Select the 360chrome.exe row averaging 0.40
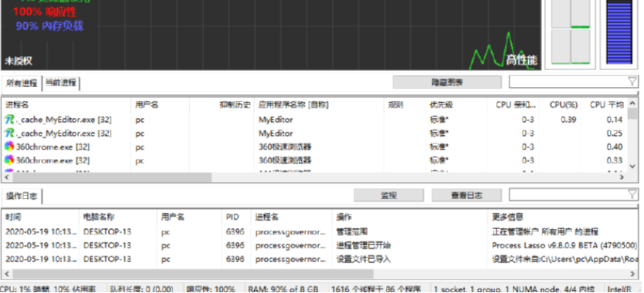This screenshot has height=293, width=644. (x=314, y=147)
